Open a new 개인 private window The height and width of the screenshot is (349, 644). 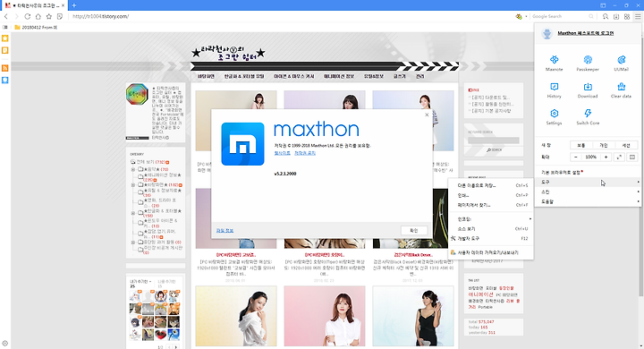pyautogui.click(x=604, y=145)
